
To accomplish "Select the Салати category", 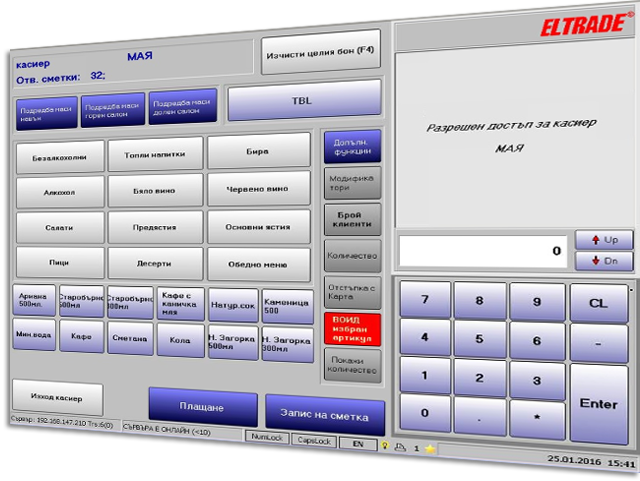I will [60, 227].
